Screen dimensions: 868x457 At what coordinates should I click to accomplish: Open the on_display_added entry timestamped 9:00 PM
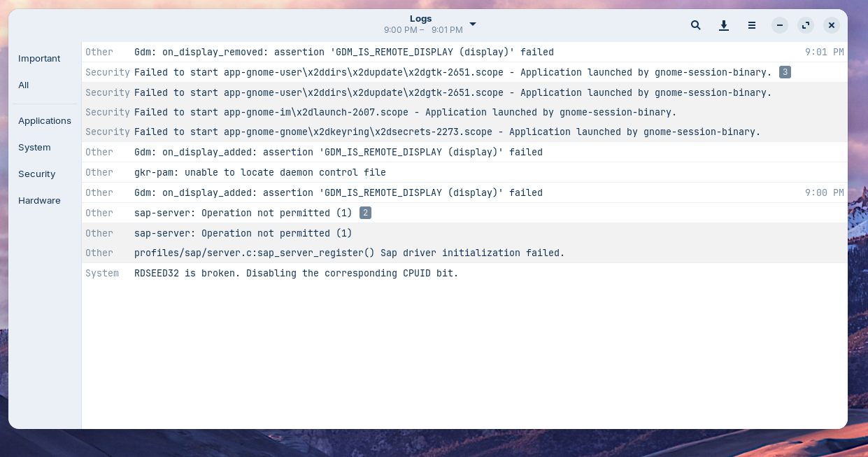(x=464, y=192)
